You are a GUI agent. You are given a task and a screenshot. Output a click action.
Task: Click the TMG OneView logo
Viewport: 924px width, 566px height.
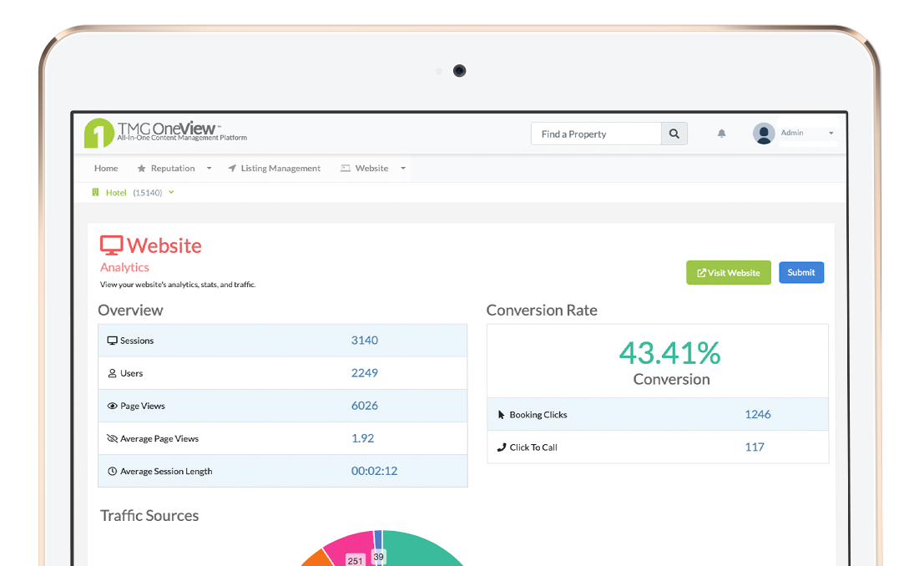click(165, 133)
